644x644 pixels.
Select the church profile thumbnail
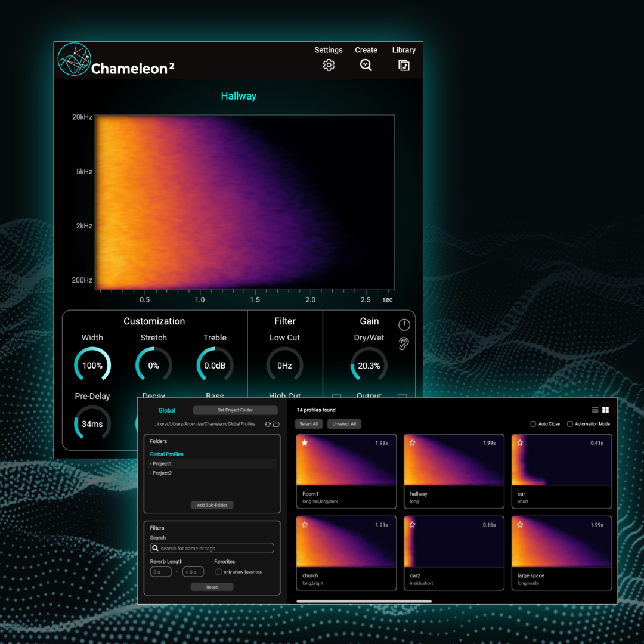[x=346, y=542]
